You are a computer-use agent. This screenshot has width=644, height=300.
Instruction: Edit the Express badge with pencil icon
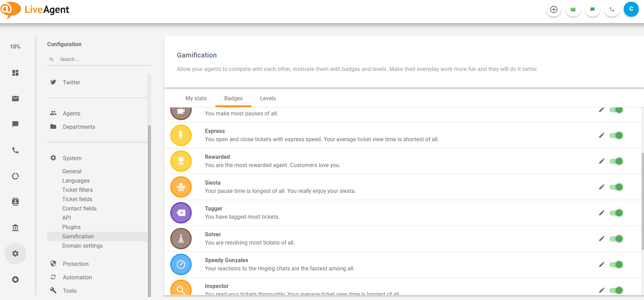click(x=602, y=135)
